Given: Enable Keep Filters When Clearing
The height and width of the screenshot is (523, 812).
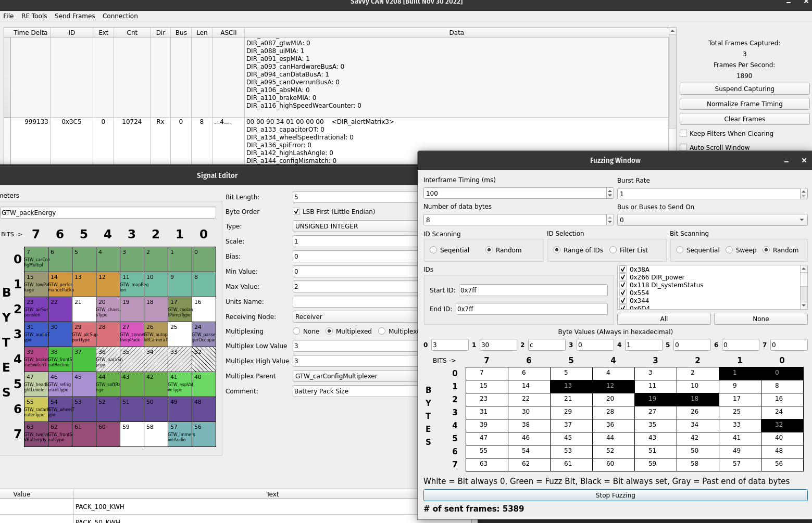Looking at the screenshot, I should [683, 134].
